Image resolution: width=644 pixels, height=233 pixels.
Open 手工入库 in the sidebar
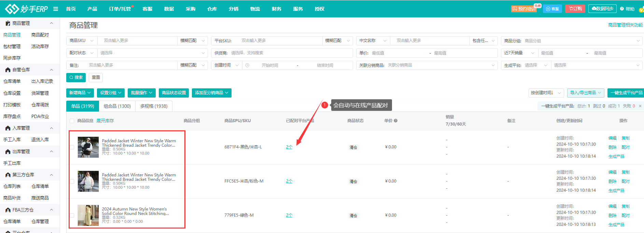click(12, 140)
